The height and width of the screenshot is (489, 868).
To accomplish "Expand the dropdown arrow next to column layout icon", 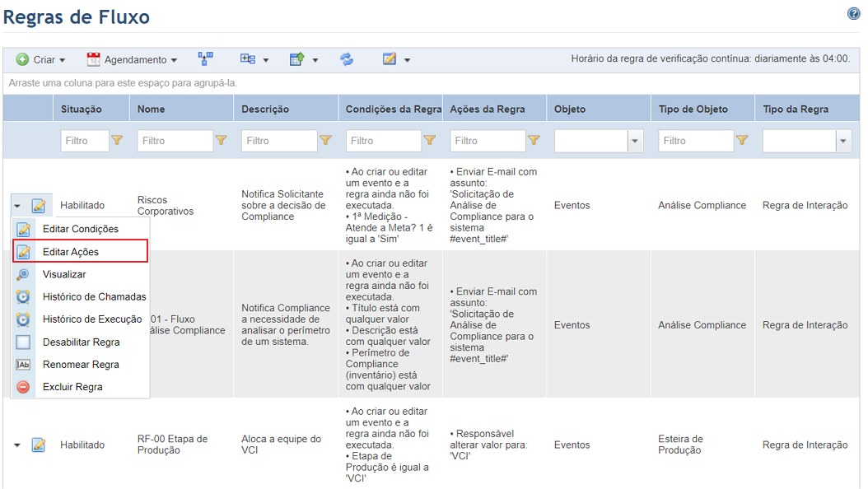I will (x=266, y=60).
